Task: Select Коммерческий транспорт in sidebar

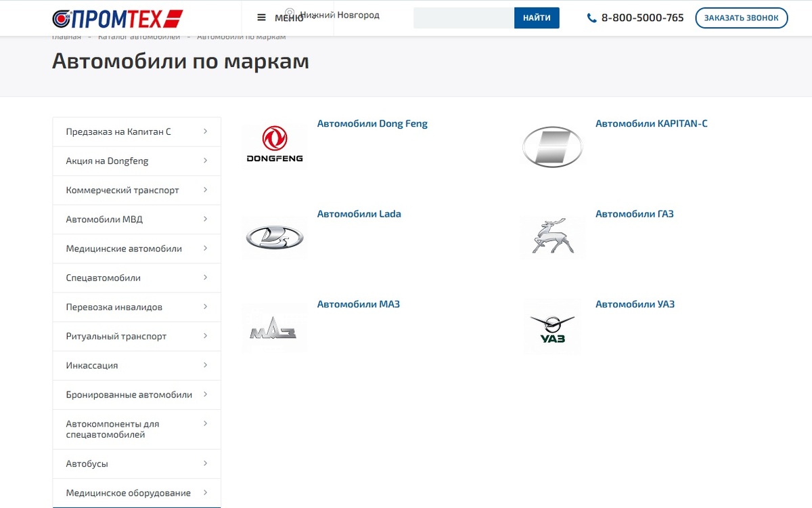Action: 137,190
